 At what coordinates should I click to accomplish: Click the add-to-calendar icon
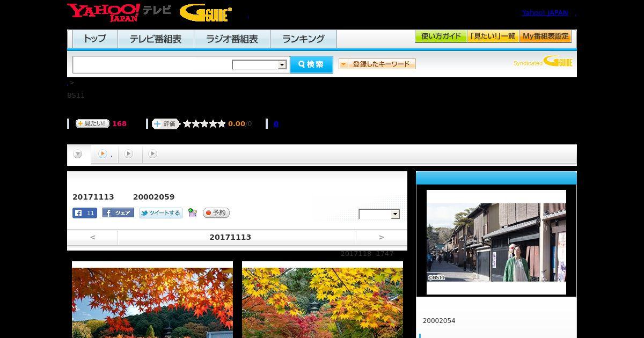tap(193, 213)
